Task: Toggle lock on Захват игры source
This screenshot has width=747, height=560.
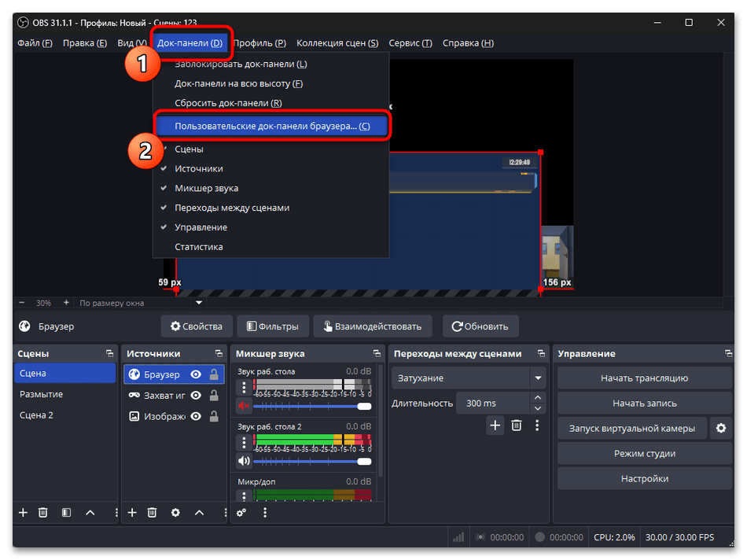Action: click(214, 396)
